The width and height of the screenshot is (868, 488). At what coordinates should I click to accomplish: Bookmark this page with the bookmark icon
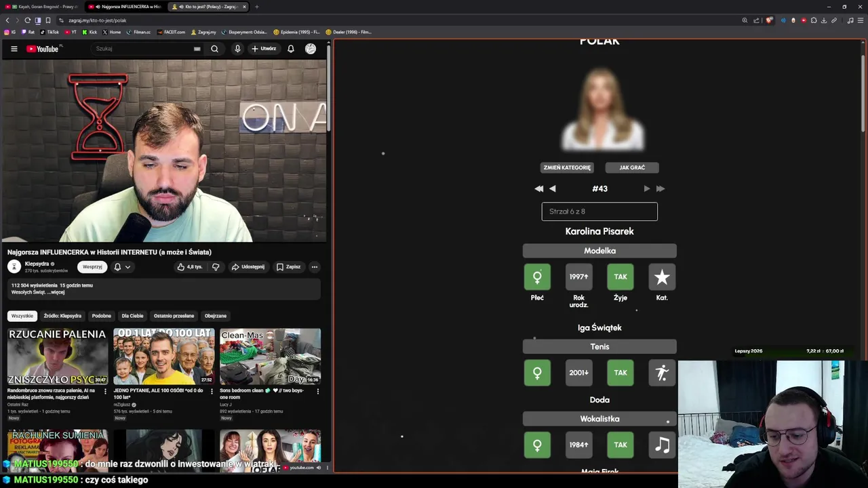48,20
